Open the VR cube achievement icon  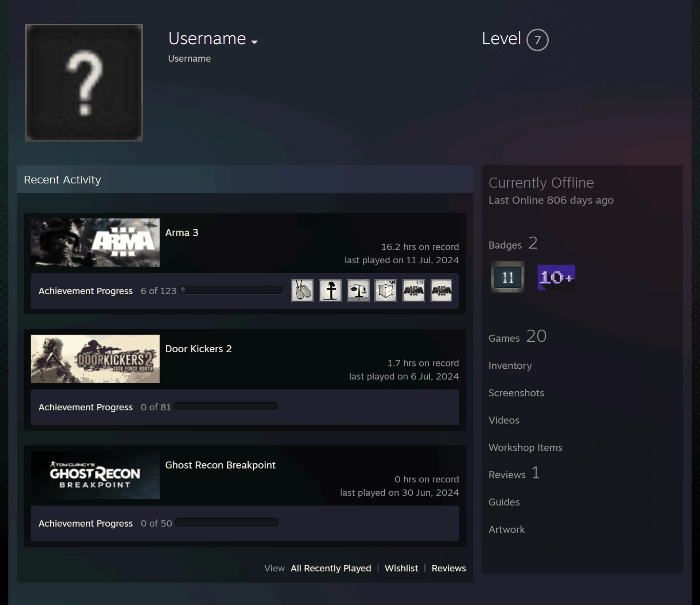pyautogui.click(x=386, y=291)
